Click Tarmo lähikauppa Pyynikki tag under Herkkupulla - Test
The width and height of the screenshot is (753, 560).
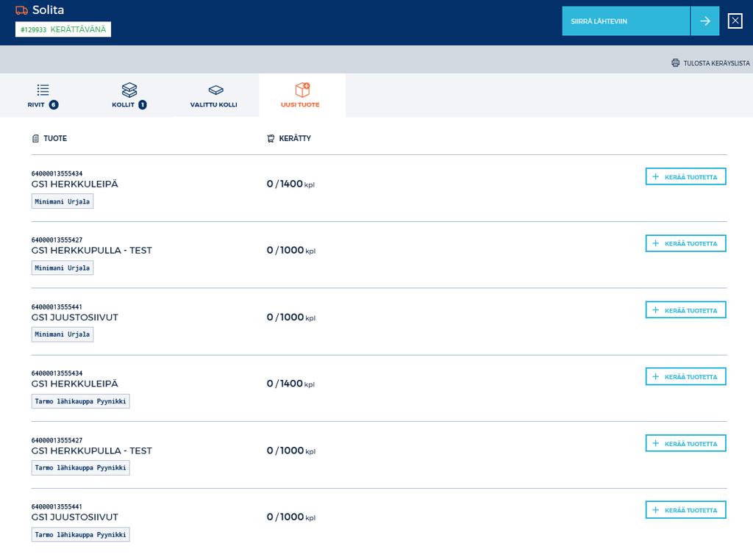click(81, 468)
